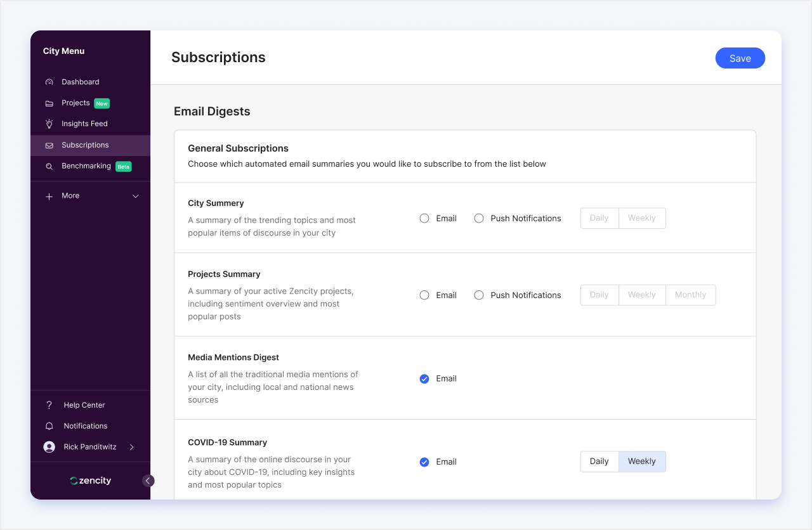The height and width of the screenshot is (530, 812).
Task: Click the Notifications bell icon
Action: pyautogui.click(x=49, y=426)
